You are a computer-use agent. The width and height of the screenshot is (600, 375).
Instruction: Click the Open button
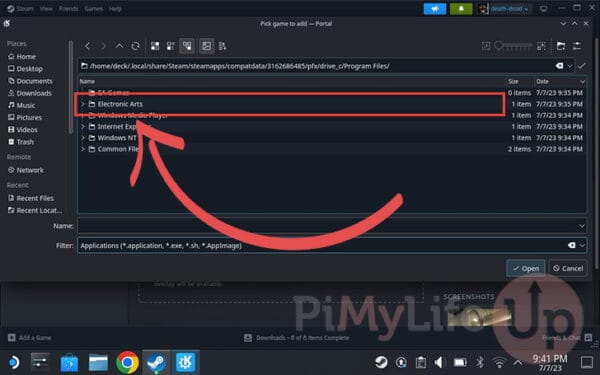[526, 268]
